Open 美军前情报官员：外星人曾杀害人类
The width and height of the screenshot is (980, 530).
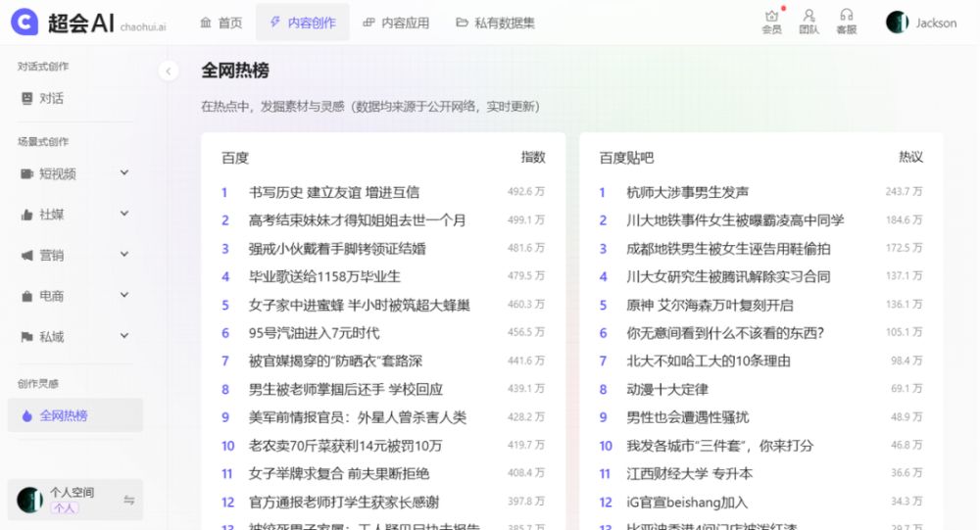click(358, 417)
